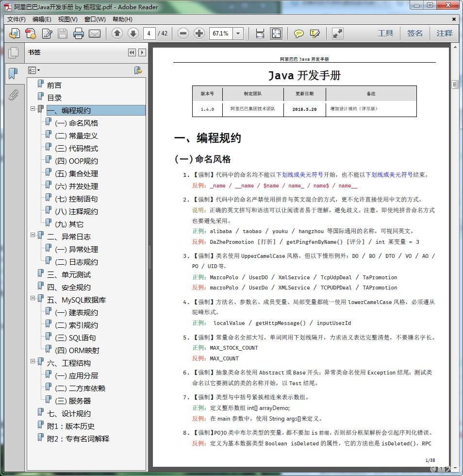The height and width of the screenshot is (476, 463).
Task: Click the convert PDF icon in toolbar
Action: (31, 34)
